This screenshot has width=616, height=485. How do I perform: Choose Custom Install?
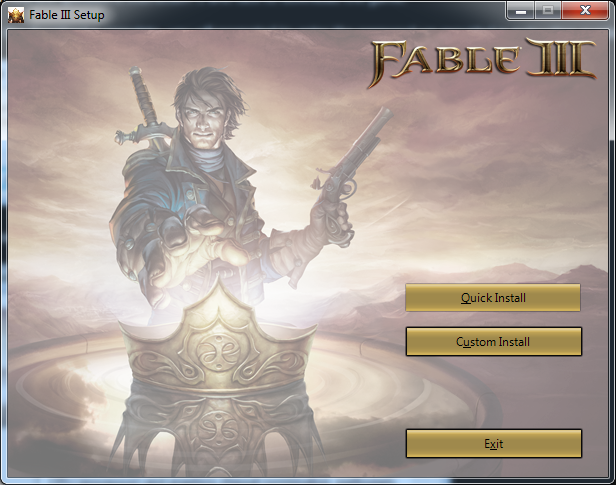point(493,342)
